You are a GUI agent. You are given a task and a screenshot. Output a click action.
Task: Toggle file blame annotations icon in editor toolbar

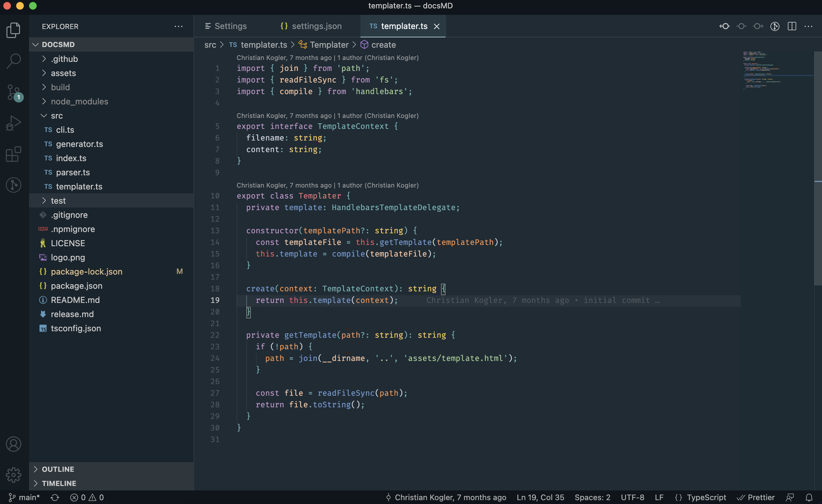pyautogui.click(x=775, y=26)
